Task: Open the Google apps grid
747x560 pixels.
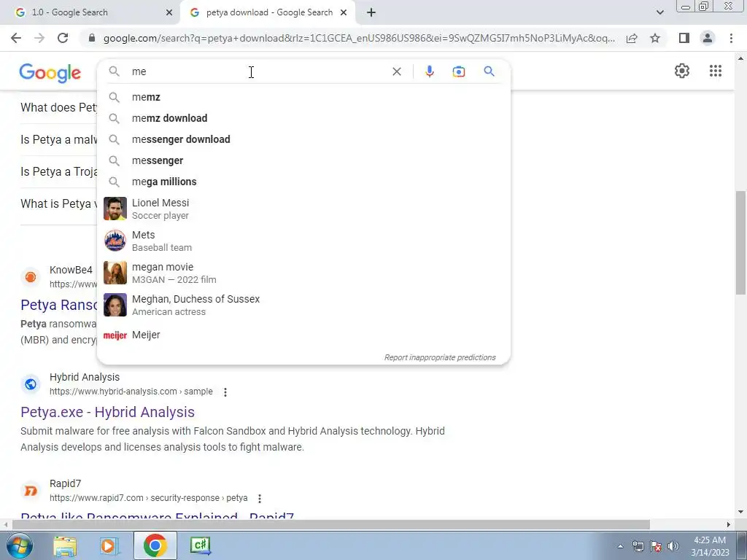Action: tap(715, 71)
